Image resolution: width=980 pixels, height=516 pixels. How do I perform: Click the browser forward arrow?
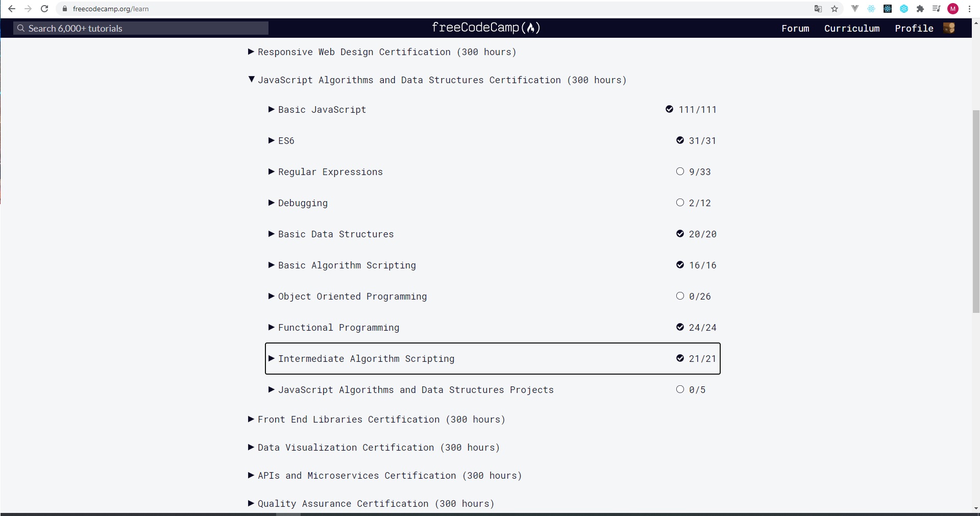(28, 9)
